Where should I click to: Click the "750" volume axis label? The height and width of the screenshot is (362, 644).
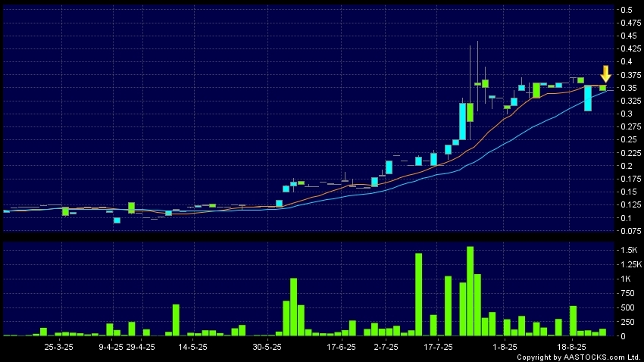627,293
